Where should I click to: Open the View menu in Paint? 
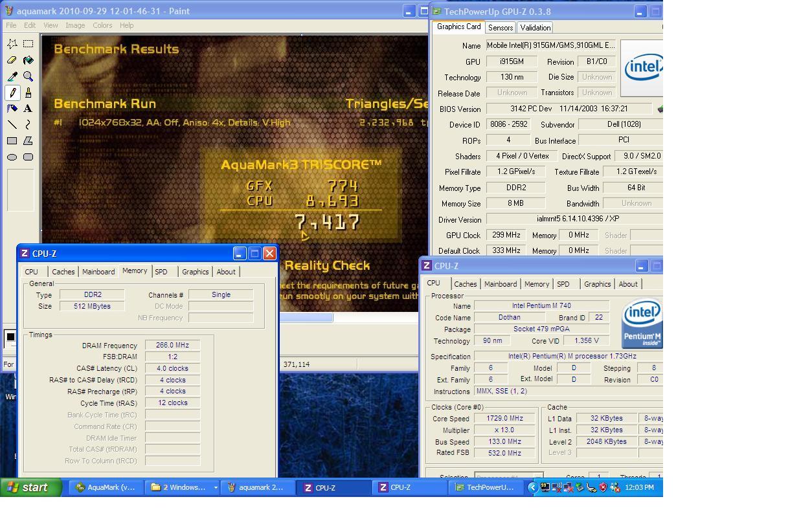(x=51, y=25)
